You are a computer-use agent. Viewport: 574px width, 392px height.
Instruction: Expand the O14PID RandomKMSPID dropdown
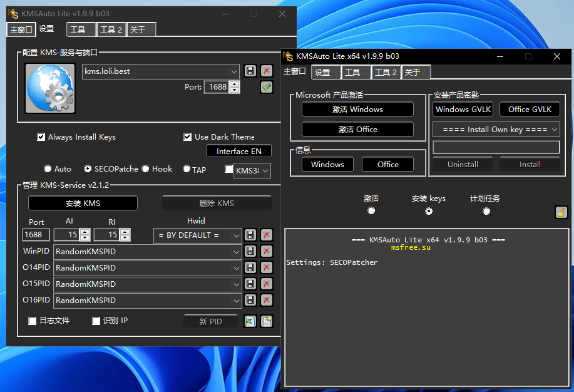[x=237, y=268]
